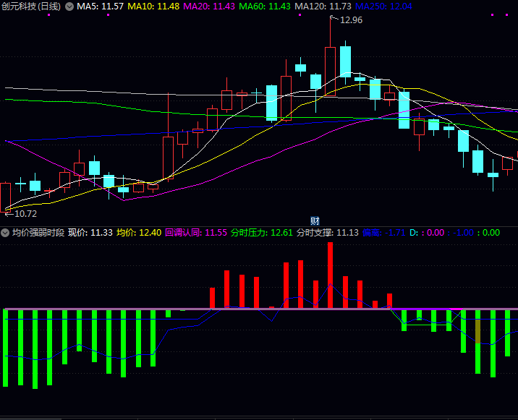Click the tallest red histogram bar
Screen dimensions: 518x420
click(x=331, y=275)
